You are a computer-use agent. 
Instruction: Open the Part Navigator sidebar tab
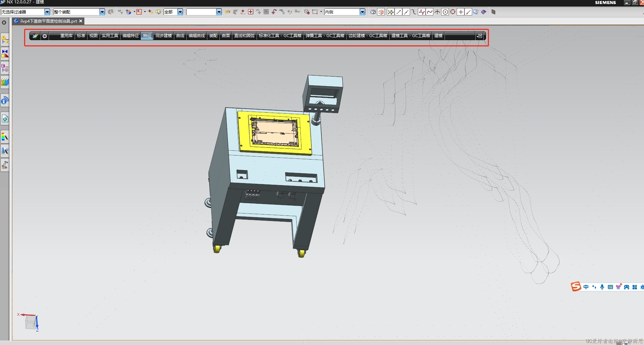point(5,68)
